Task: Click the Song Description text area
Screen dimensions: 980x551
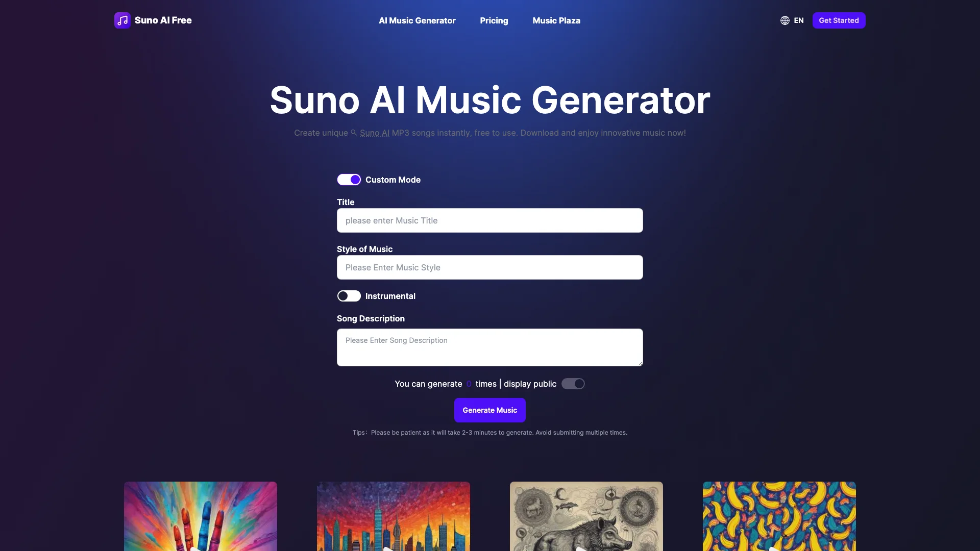Action: click(x=490, y=346)
